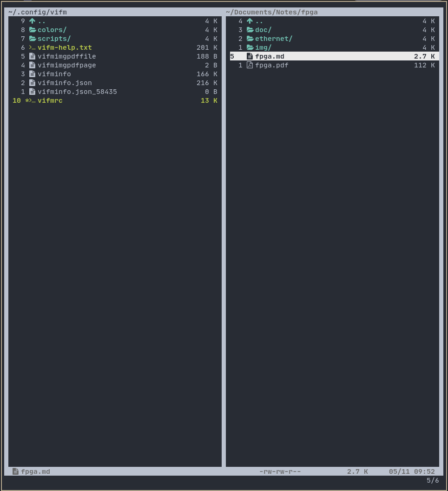Open the doc/ directory name
This screenshot has width=448, height=491.
click(264, 30)
